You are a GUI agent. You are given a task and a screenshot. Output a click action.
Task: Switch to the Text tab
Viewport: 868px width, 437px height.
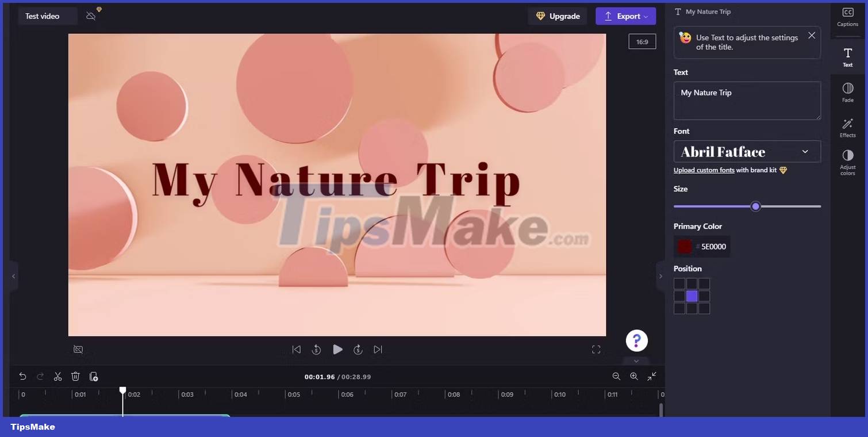click(x=847, y=57)
